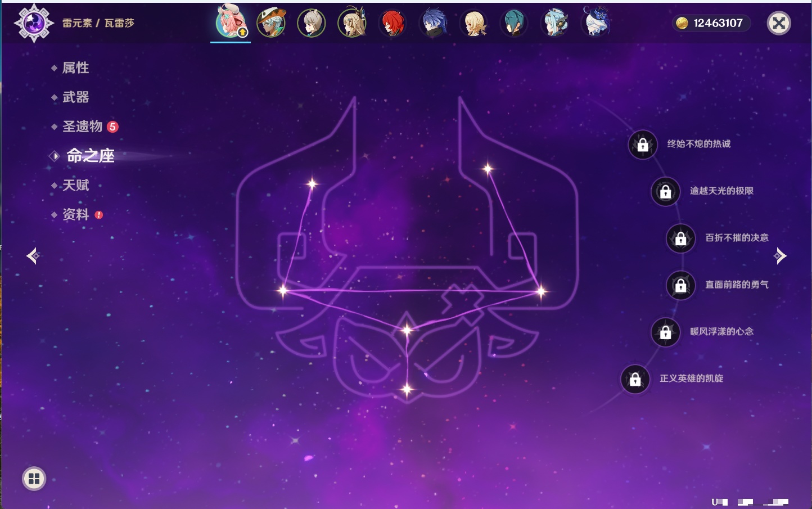812x509 pixels.
Task: Select the avatar wearing the orange hat
Action: (x=271, y=22)
